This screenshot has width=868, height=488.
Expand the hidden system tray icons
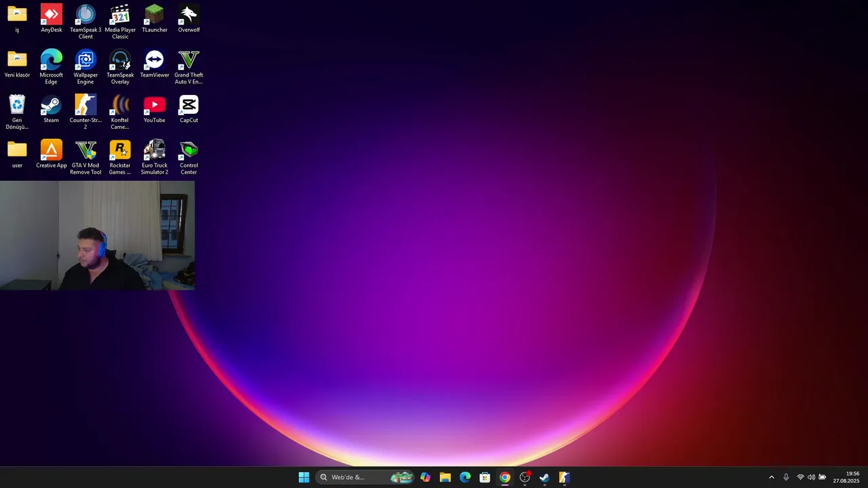pos(771,477)
